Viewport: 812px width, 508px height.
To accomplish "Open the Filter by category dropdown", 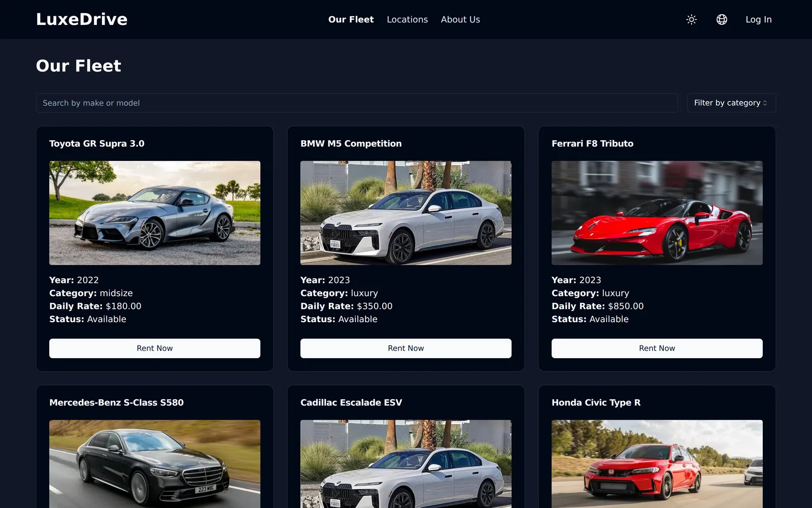I will tap(731, 103).
